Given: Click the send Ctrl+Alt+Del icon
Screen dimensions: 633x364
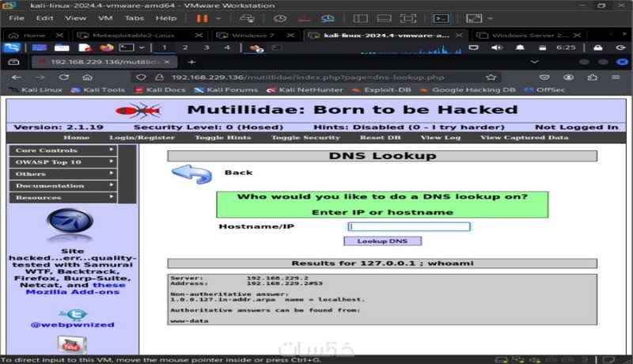Looking at the screenshot, I should [247, 18].
